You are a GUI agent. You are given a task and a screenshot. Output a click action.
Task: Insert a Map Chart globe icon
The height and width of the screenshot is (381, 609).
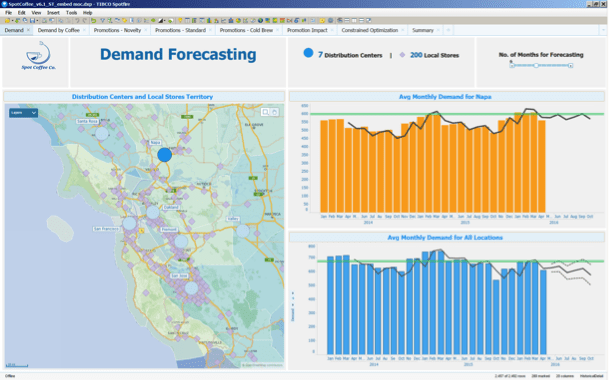tap(260, 20)
